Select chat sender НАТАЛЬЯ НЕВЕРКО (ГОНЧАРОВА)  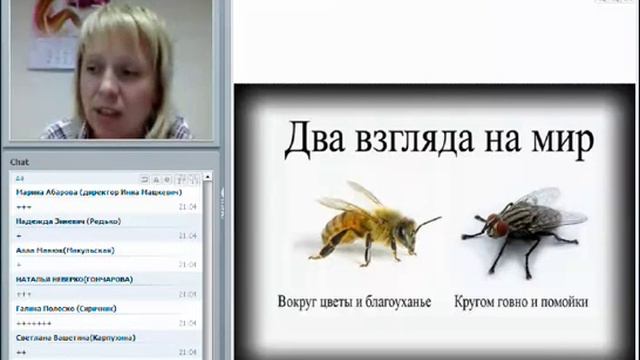pos(74,280)
